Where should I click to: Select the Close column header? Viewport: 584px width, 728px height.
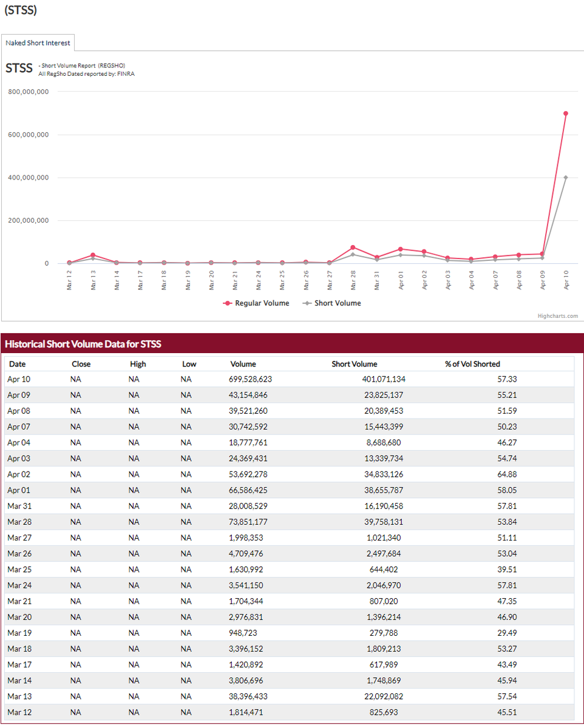(81, 364)
